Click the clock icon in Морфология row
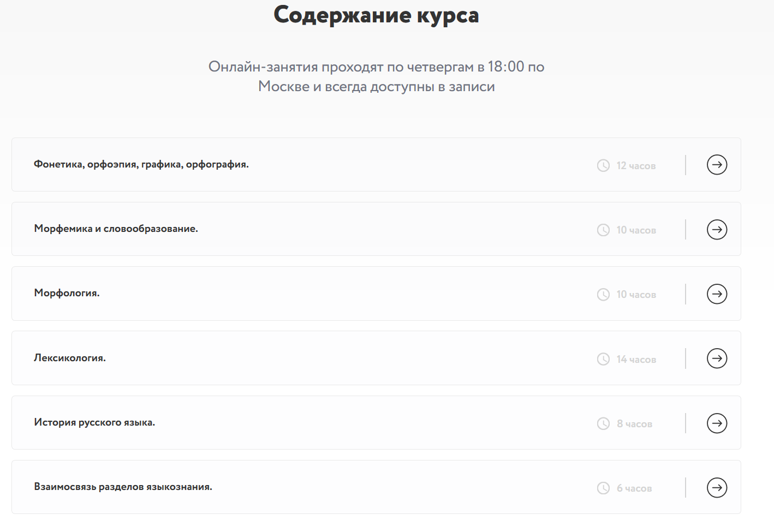Screen dimensions: 774x532 603,295
